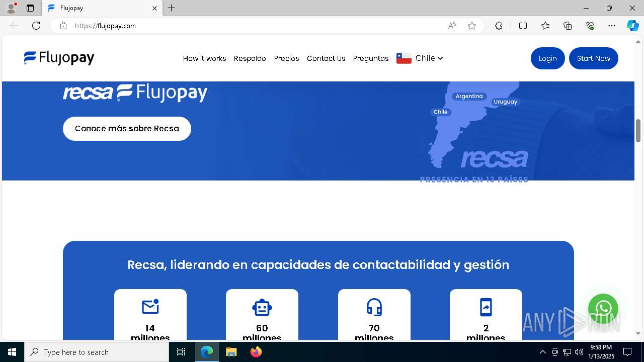
Task: Open File Explorer from the taskbar
Action: [231, 352]
